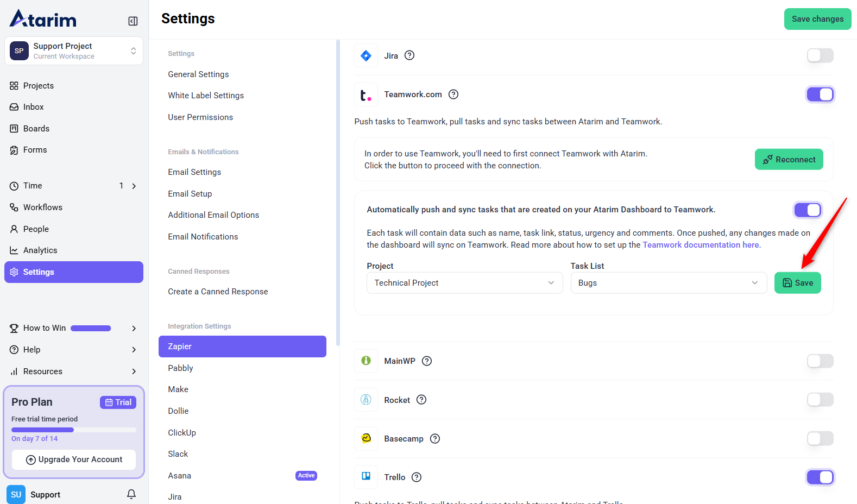Click the Teamwork.com logo icon
Image resolution: width=857 pixels, height=504 pixels.
(x=366, y=95)
